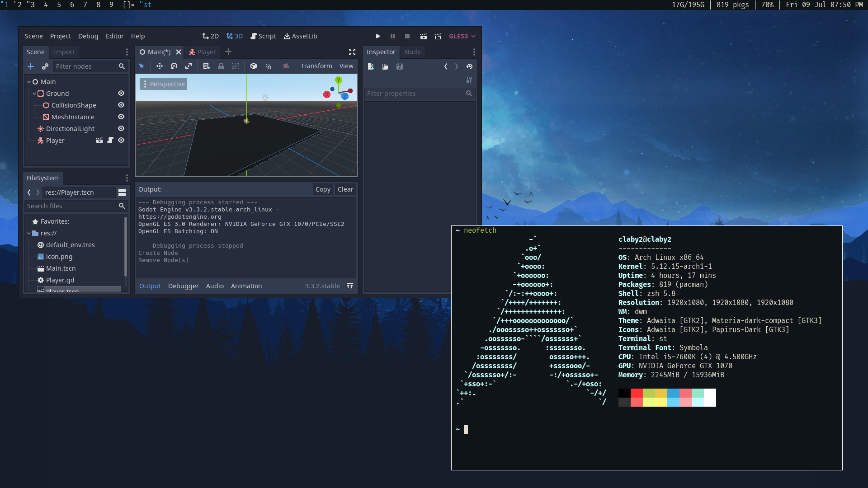Open the GLES3 renderer dropdown
The image size is (868, 488).
tap(462, 36)
